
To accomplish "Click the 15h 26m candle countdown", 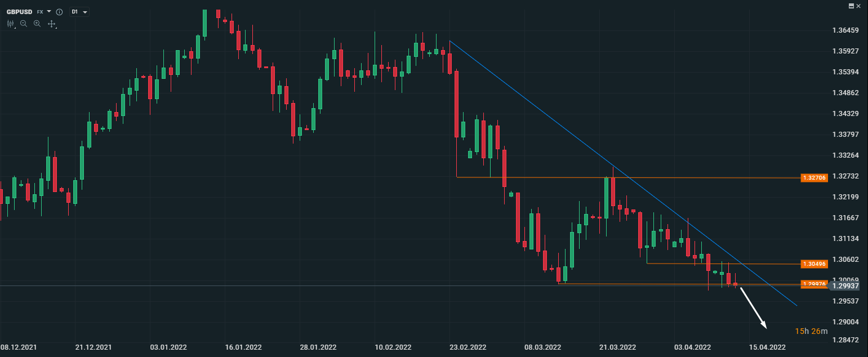I will (x=811, y=331).
